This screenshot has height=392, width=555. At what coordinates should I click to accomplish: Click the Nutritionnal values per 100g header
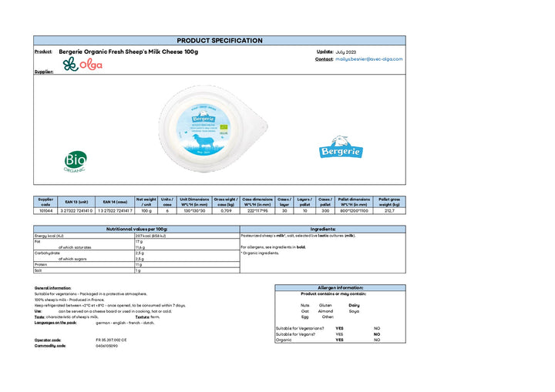tap(136, 230)
